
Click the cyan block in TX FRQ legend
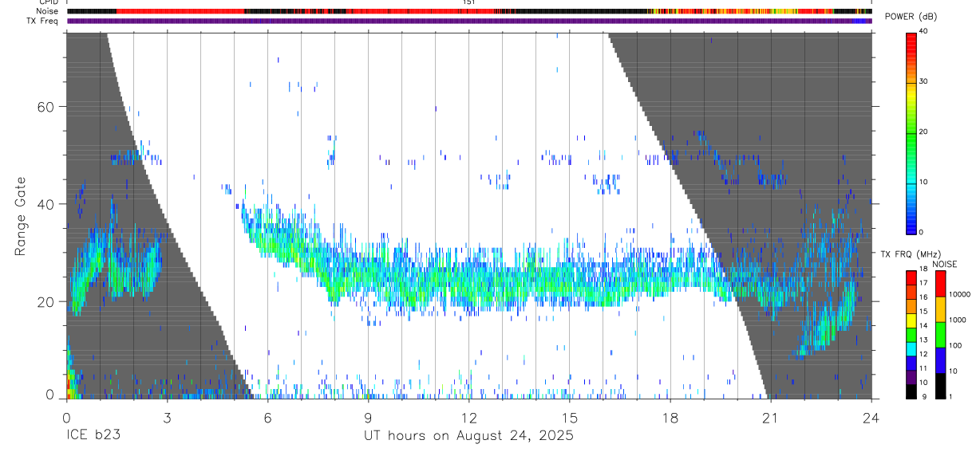pos(911,349)
